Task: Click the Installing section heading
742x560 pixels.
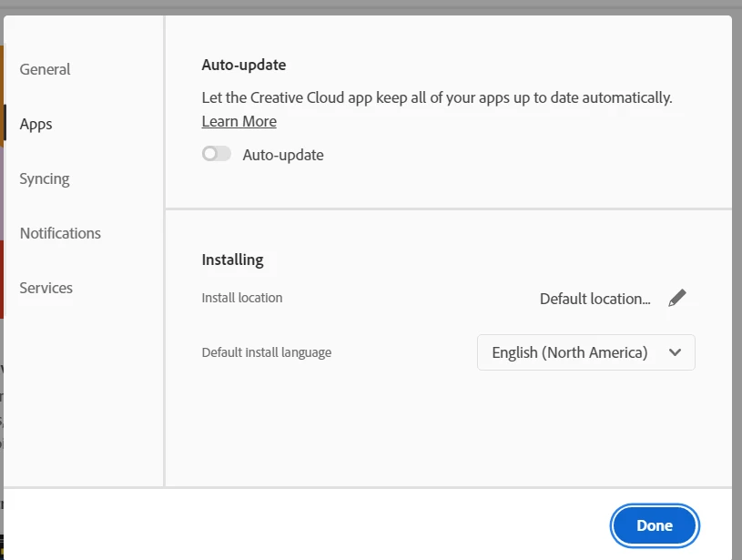Action: point(232,260)
